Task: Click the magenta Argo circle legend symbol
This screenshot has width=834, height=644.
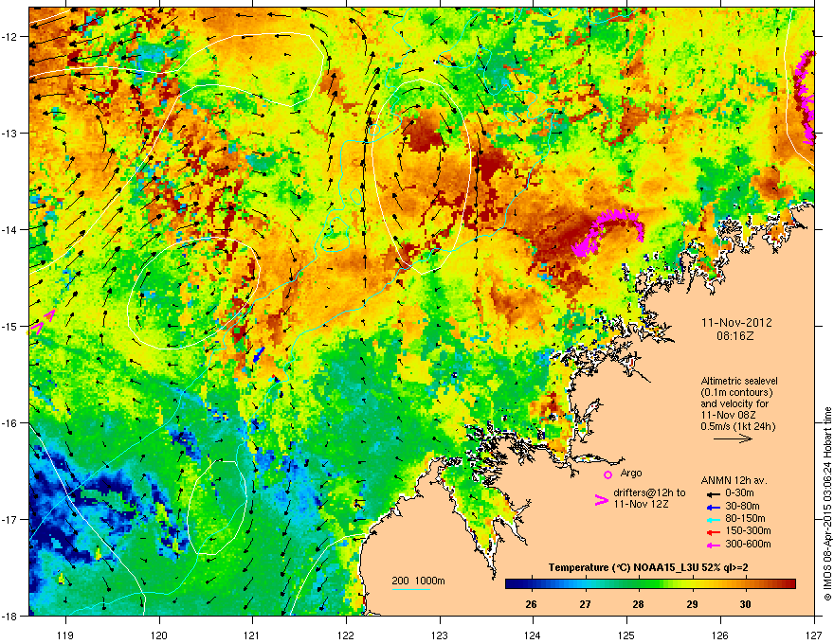Action: pyautogui.click(x=607, y=474)
